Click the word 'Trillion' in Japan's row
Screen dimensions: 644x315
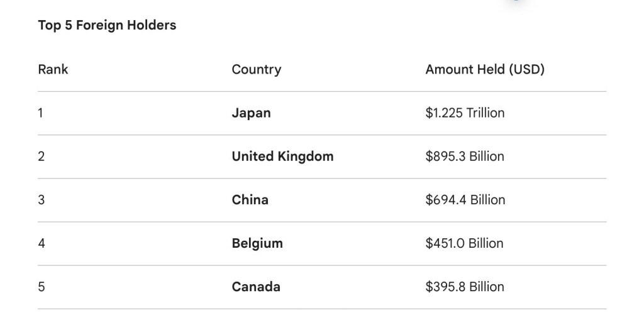[485, 113]
